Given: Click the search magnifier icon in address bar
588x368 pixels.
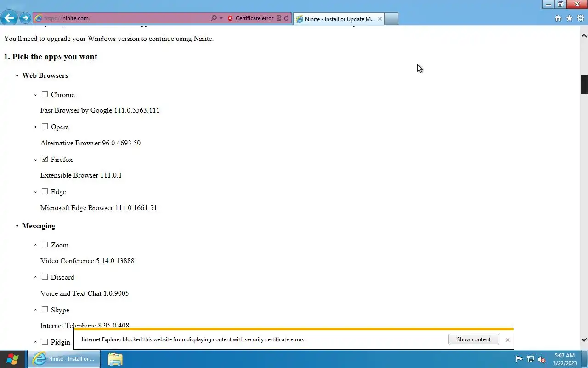Looking at the screenshot, I should click(x=214, y=18).
